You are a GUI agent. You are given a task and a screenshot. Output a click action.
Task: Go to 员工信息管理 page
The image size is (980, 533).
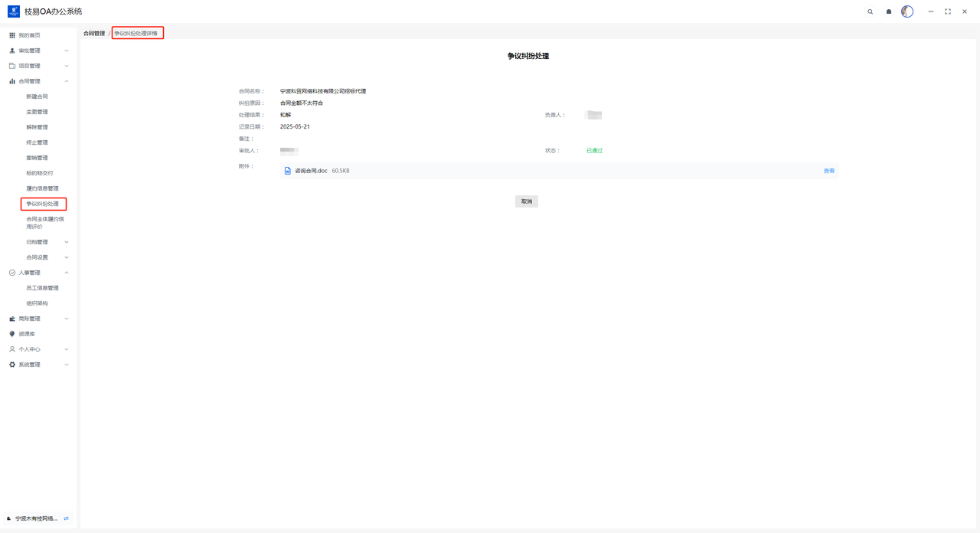(x=42, y=288)
